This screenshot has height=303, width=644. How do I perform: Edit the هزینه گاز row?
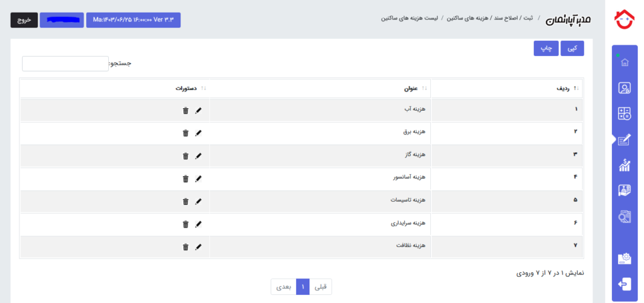pyautogui.click(x=198, y=156)
